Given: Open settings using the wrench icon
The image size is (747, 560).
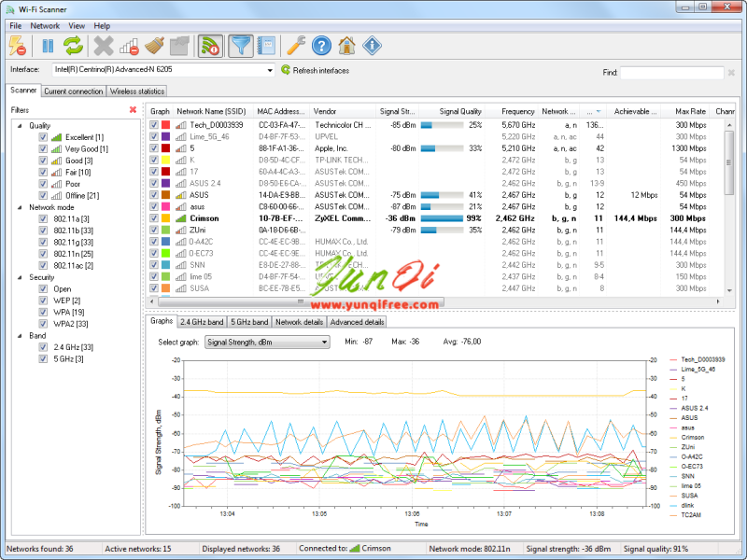Looking at the screenshot, I should coord(295,45).
